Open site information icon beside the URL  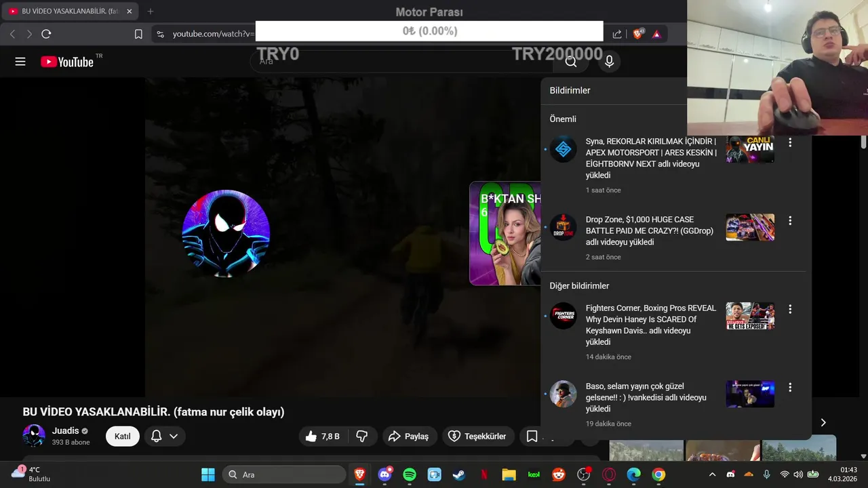point(160,34)
